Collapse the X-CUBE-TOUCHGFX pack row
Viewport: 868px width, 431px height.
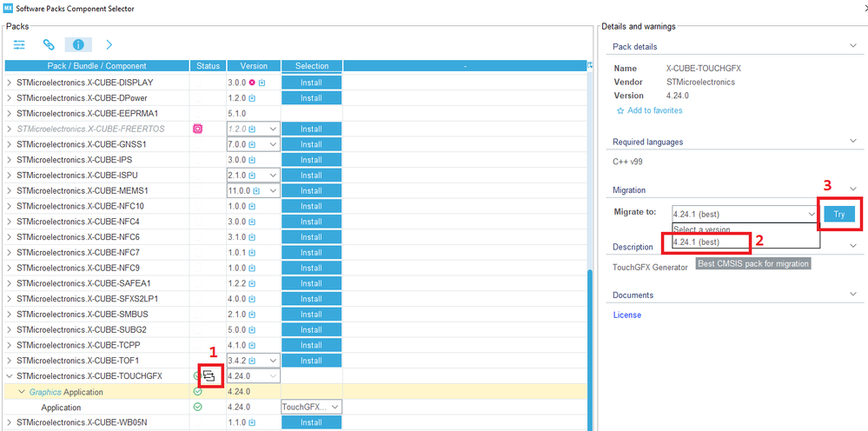click(x=9, y=376)
